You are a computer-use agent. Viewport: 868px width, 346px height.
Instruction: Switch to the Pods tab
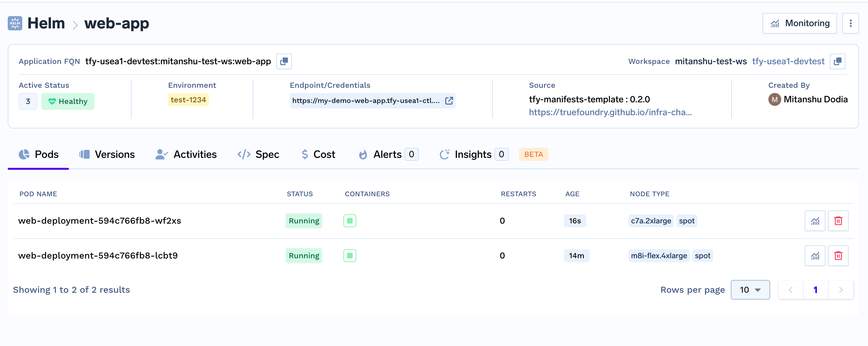click(x=38, y=155)
